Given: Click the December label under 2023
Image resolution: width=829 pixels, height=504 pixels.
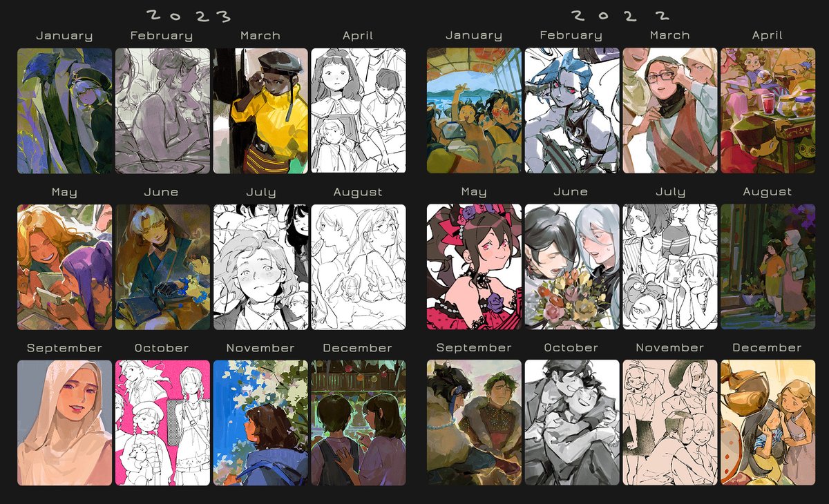Looking at the screenshot, I should [359, 348].
